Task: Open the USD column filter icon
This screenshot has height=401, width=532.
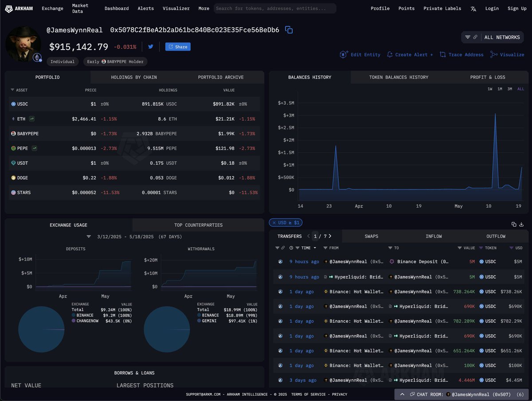Action: coord(512,248)
